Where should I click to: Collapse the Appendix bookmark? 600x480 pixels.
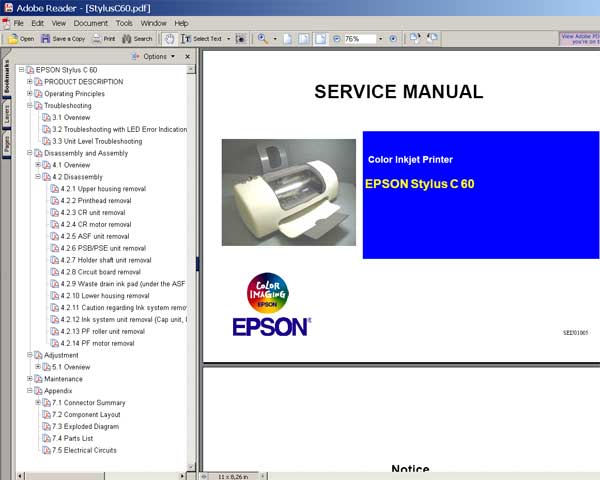point(29,390)
